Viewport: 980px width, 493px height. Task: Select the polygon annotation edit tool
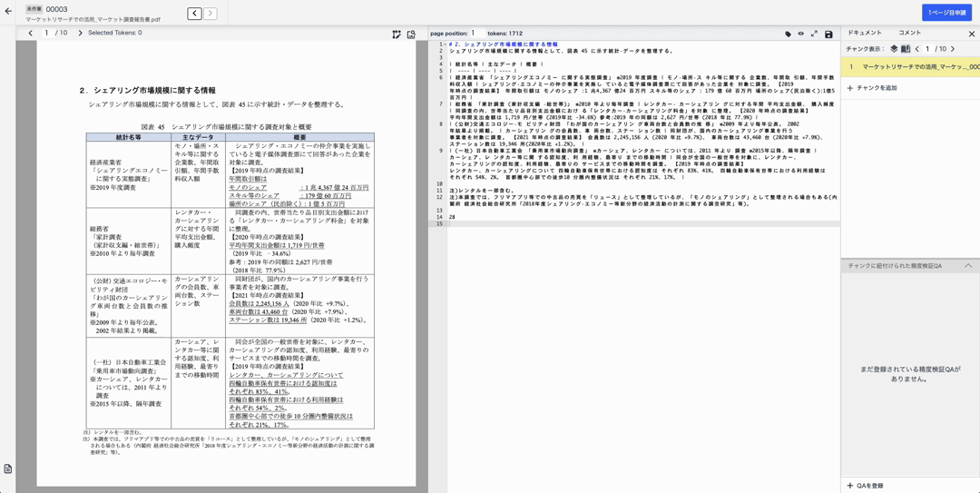(x=397, y=35)
